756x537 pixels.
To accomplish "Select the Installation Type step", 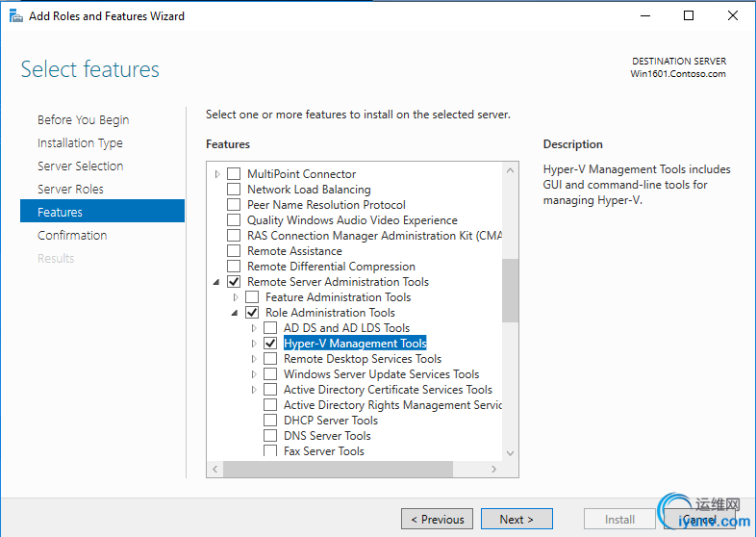I will click(80, 143).
